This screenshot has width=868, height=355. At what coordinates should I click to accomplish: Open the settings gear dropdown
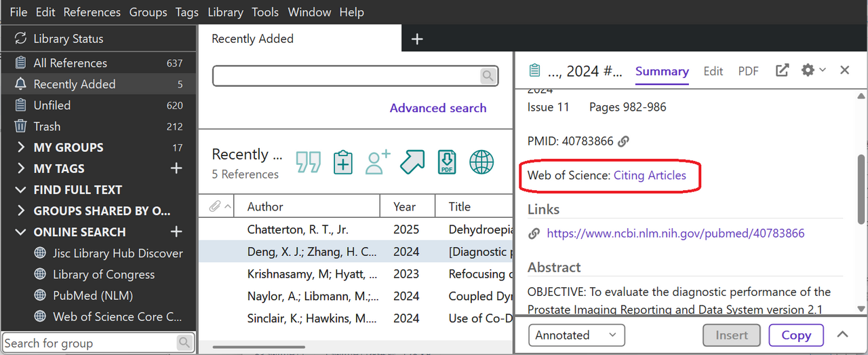coord(813,70)
